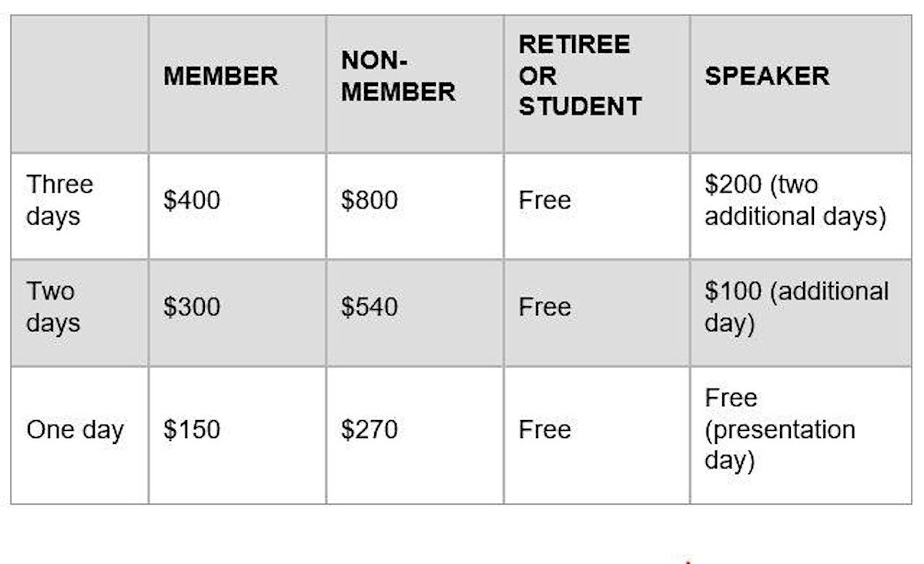Click the Free presentation day cell

(779, 429)
